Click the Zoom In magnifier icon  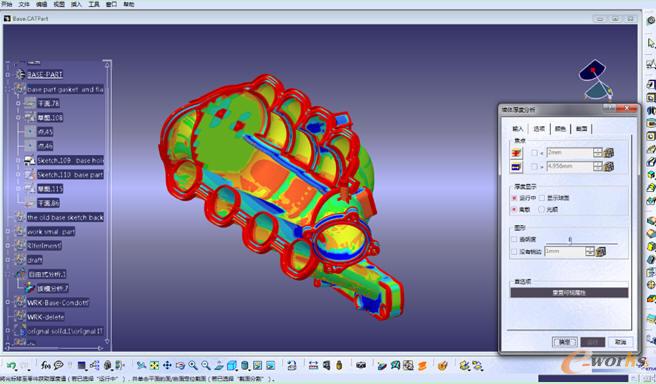tap(193, 366)
